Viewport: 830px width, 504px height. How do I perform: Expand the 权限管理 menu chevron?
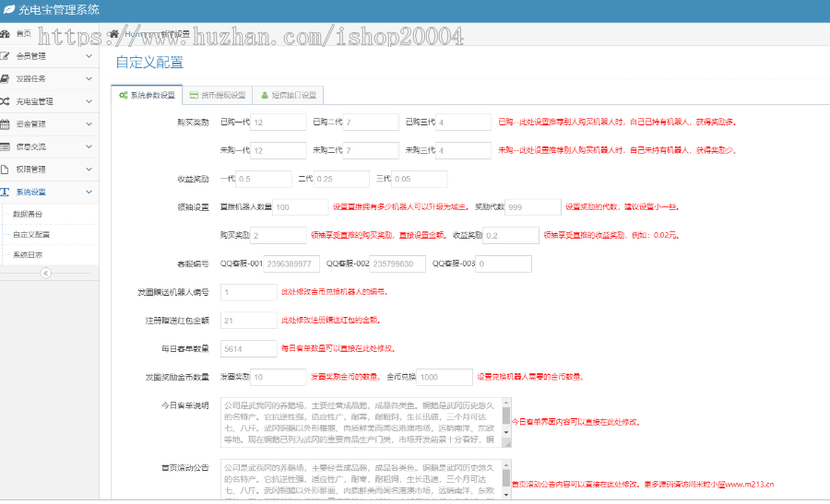pyautogui.click(x=89, y=170)
